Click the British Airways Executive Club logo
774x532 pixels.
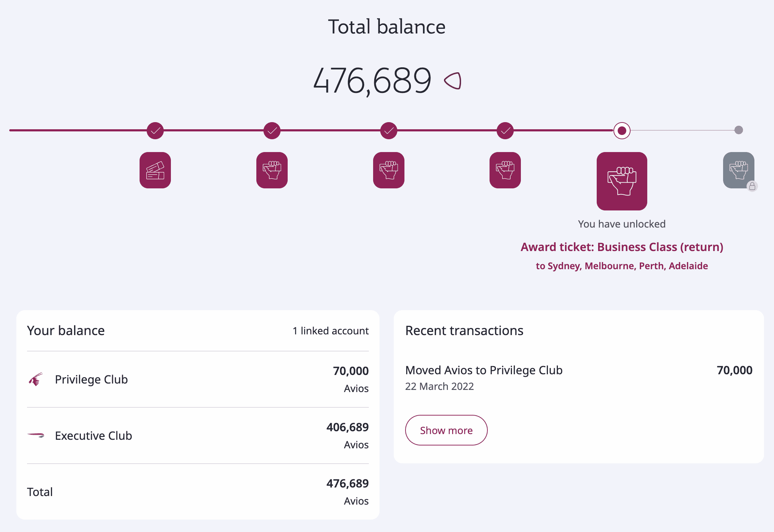click(x=36, y=435)
